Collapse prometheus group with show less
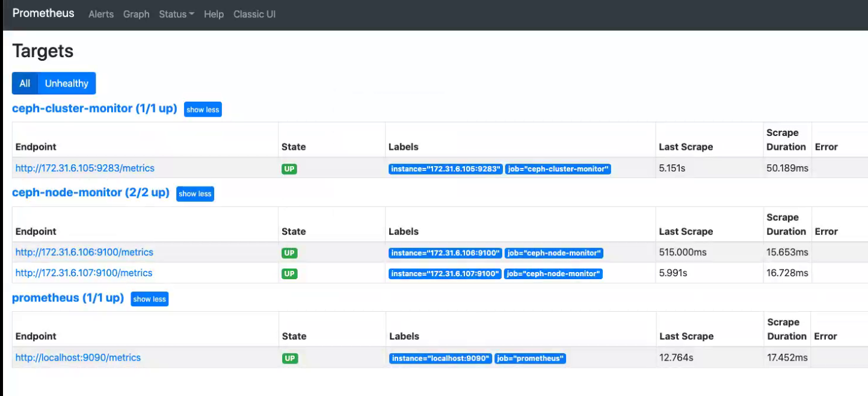The height and width of the screenshot is (396, 868). pyautogui.click(x=150, y=299)
